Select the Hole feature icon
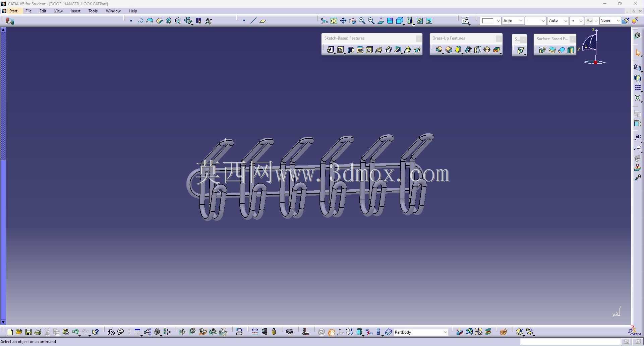The width and height of the screenshot is (644, 346). click(x=369, y=50)
